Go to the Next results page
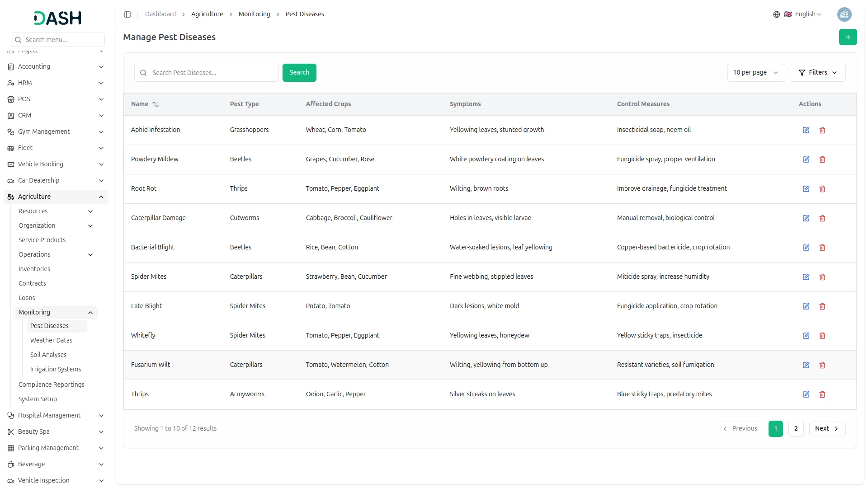Screen dimensions: 868x488 pos(826,429)
